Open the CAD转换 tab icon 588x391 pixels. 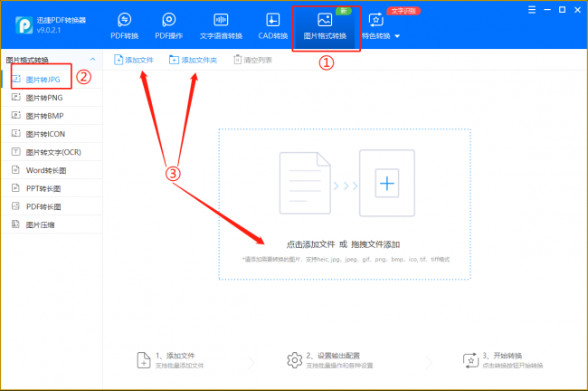(x=272, y=20)
